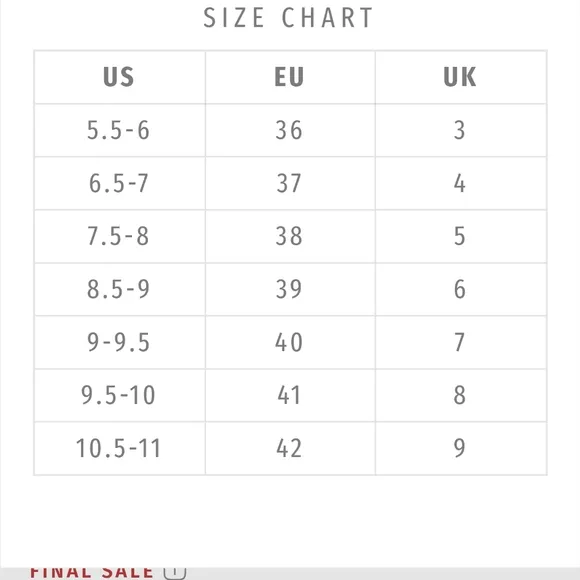Click the Final Sale red text

point(91,572)
